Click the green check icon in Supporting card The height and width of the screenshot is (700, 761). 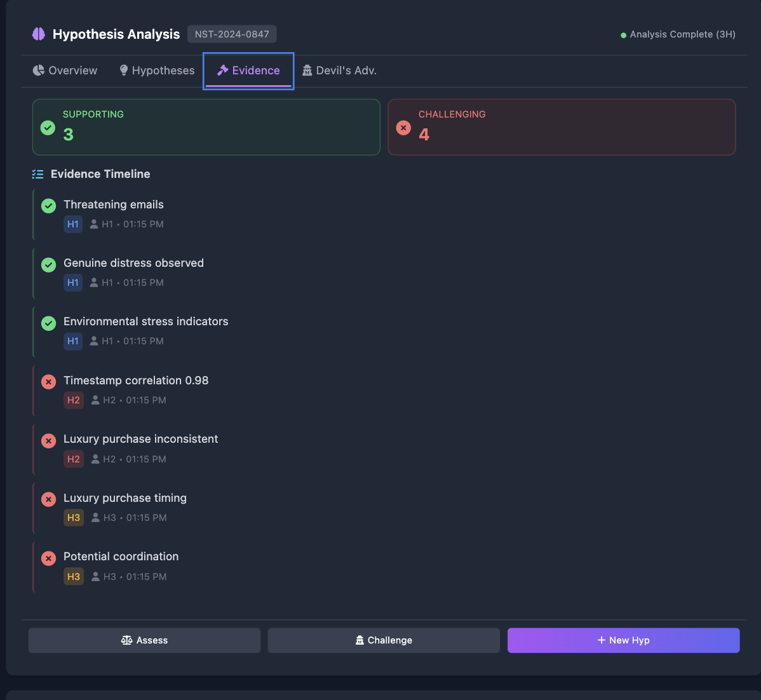click(48, 128)
